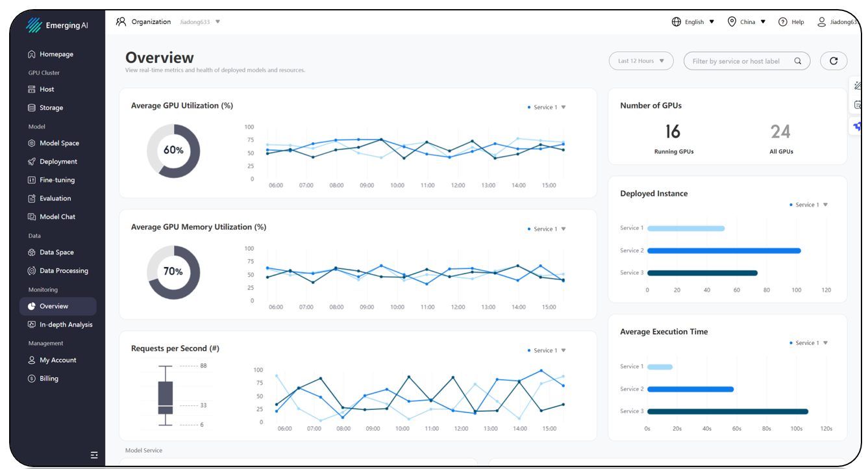Click the Organization people icon
Screen dimensions: 868x469
pyautogui.click(x=121, y=21)
